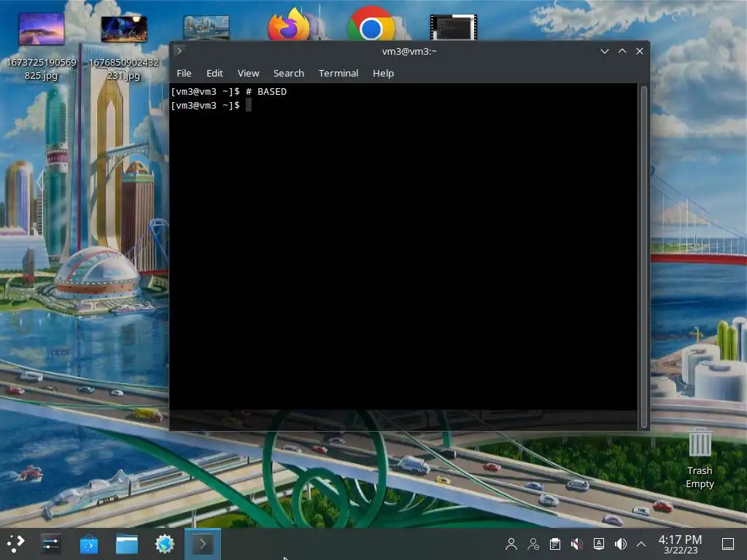Screen dimensions: 747x560
Task: Launch System Settings from the taskbar
Action: click(x=50, y=544)
